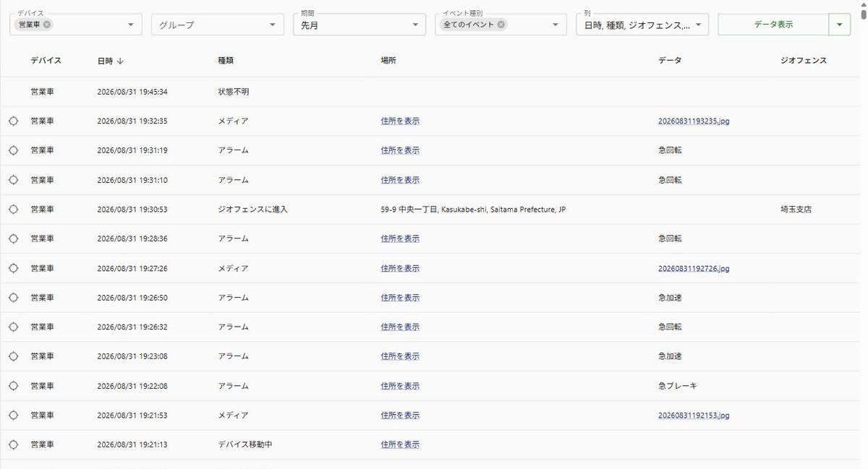This screenshot has width=868, height=469.
Task: Open the 列 column selector dropdown
Action: [642, 25]
